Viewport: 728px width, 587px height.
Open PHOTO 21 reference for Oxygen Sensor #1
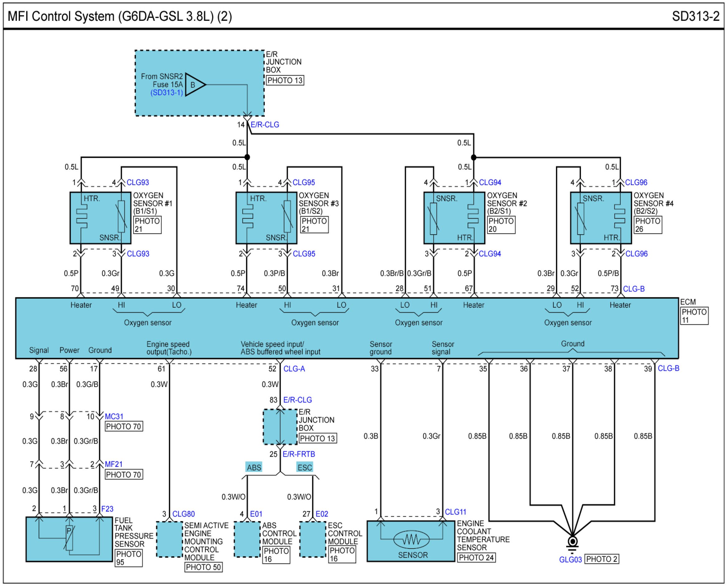(x=147, y=225)
